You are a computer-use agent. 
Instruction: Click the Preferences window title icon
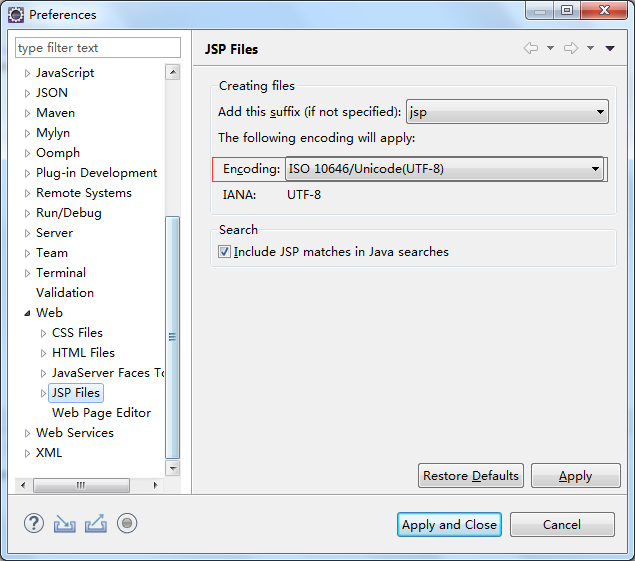[16, 15]
